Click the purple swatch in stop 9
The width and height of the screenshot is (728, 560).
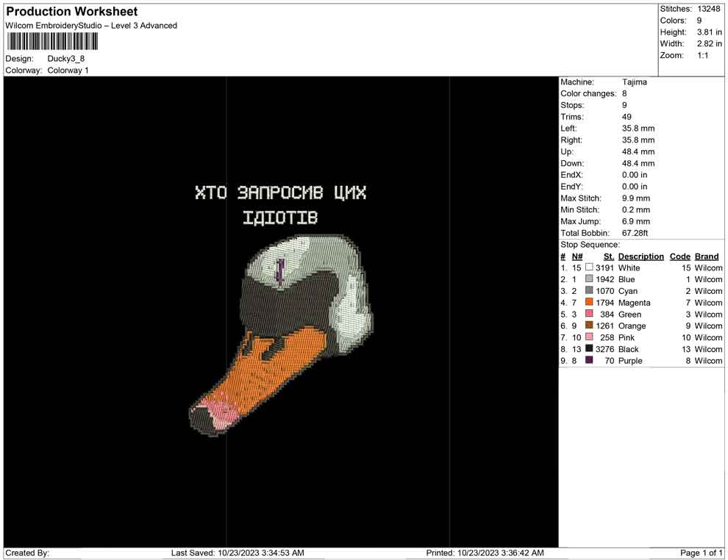[589, 361]
